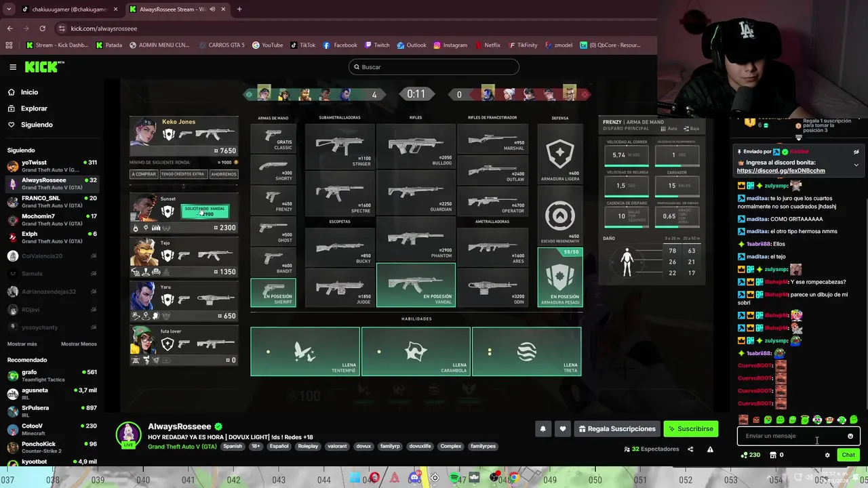The height and width of the screenshot is (488, 868).
Task: Open Spotify from the taskbar
Action: [x=454, y=478]
